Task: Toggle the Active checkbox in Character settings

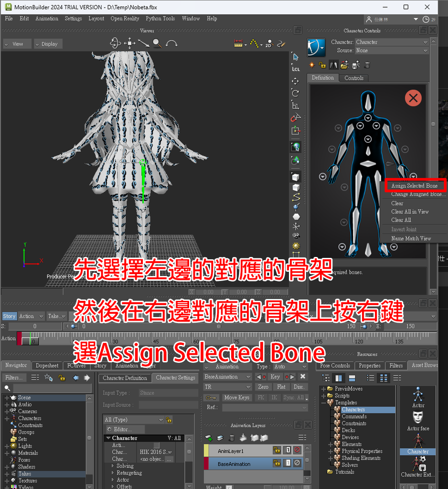Action: 157,445
